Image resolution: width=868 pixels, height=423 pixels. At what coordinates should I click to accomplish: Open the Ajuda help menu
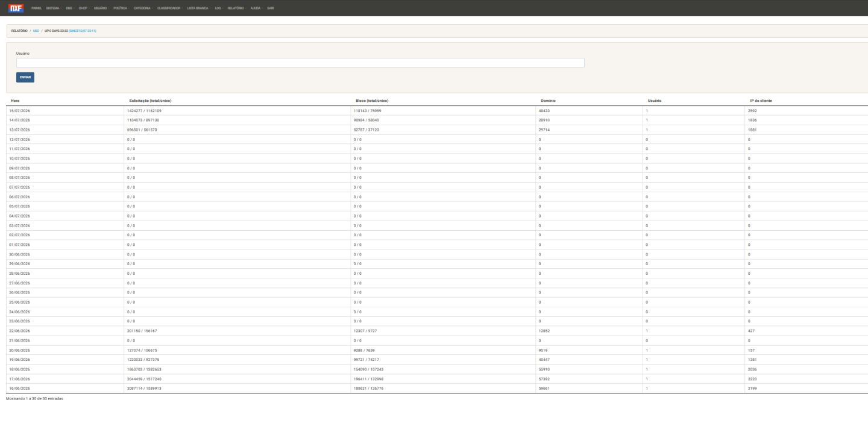256,8
